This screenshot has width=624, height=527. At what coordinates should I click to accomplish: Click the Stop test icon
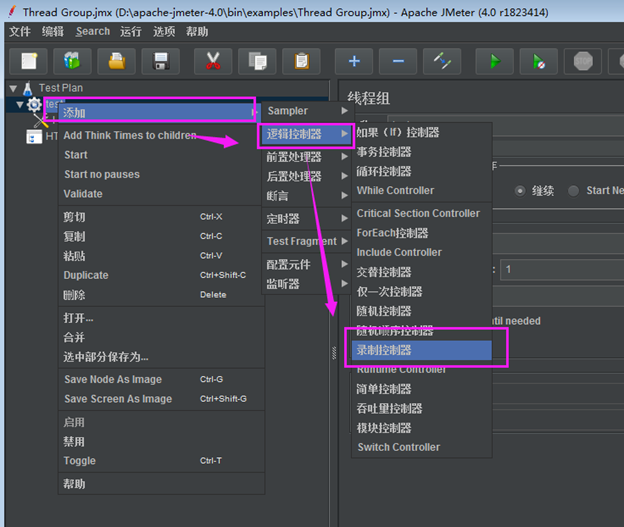pos(583,62)
